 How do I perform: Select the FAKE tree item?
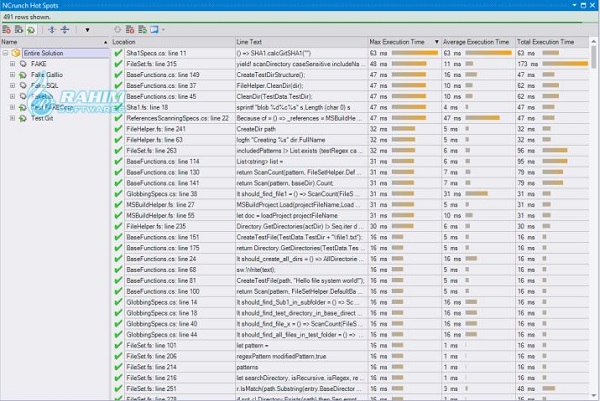pyautogui.click(x=39, y=64)
